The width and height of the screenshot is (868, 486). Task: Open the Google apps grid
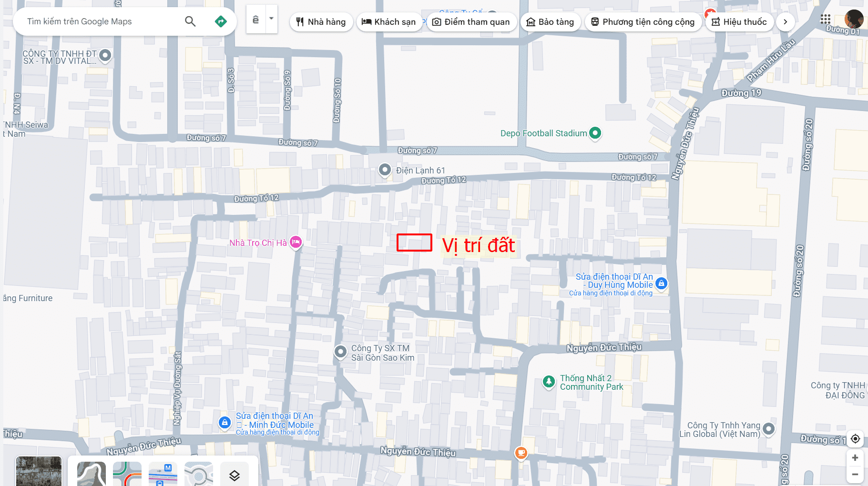[826, 20]
